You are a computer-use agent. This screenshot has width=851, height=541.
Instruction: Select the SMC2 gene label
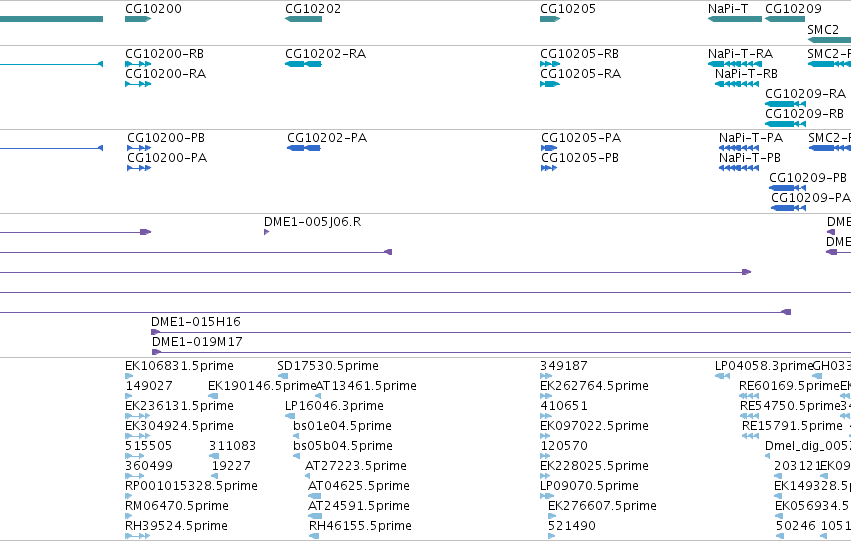click(823, 29)
